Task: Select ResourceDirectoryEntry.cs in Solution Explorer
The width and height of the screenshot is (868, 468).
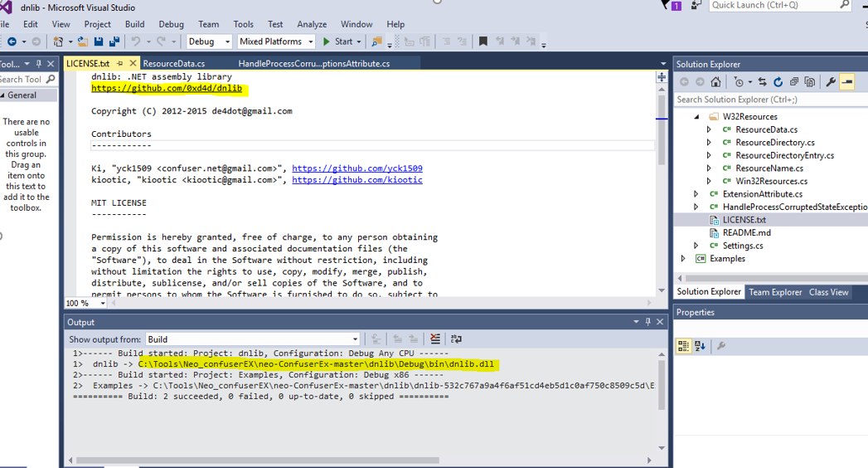Action: pyautogui.click(x=784, y=156)
